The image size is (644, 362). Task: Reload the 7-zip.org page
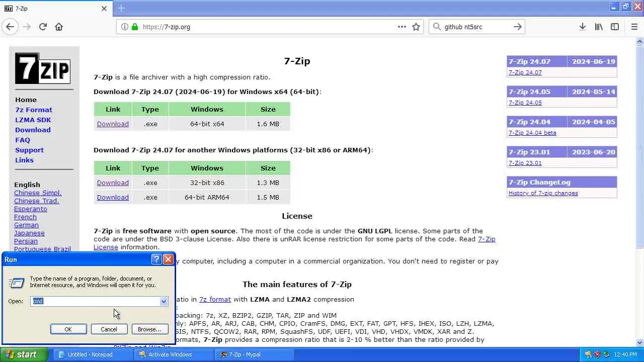(x=43, y=27)
